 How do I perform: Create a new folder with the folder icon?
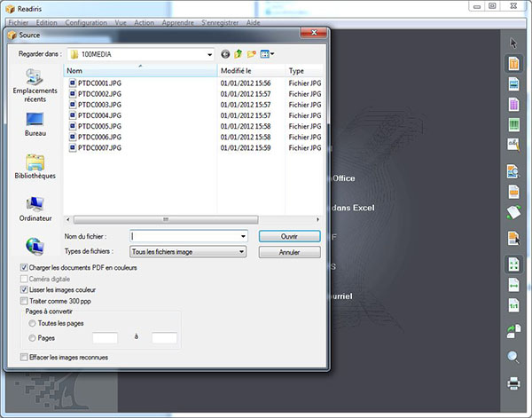click(x=252, y=54)
